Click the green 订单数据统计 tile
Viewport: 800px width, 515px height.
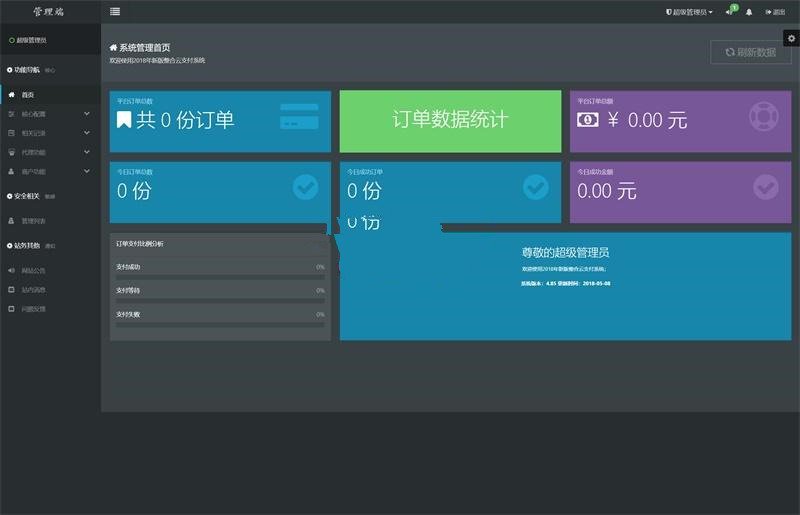click(451, 121)
